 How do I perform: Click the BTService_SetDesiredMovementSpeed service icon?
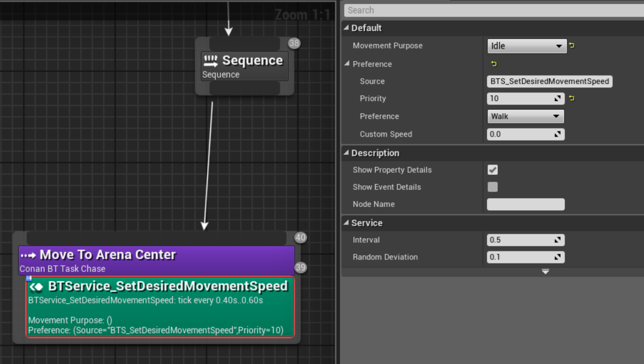[x=37, y=286]
